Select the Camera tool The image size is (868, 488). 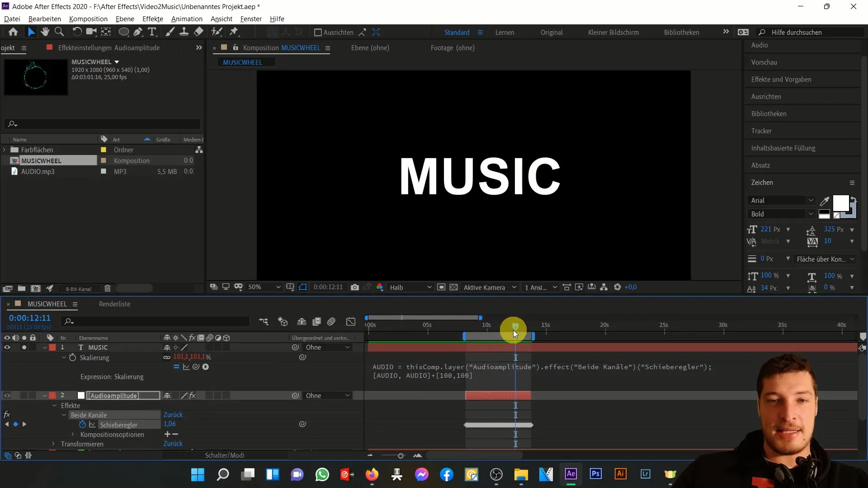(91, 32)
